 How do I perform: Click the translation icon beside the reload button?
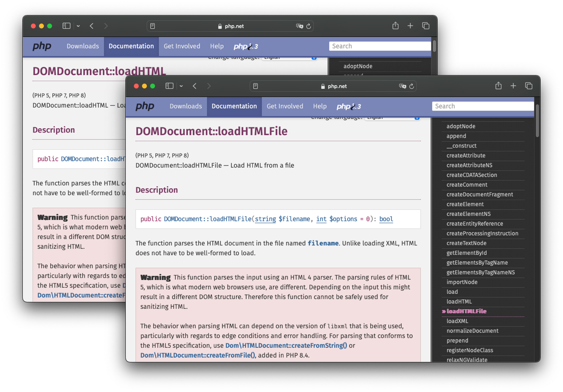[x=403, y=86]
